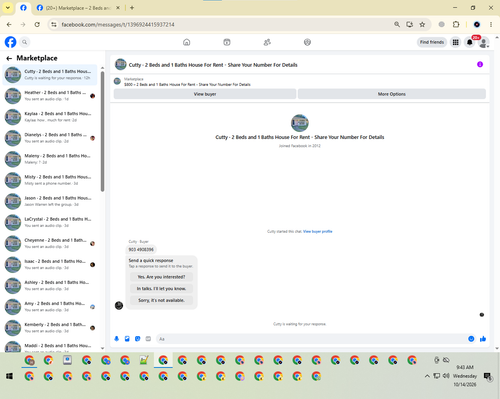Open a new browser tab
The width and height of the screenshot is (500, 399).
[132, 8]
